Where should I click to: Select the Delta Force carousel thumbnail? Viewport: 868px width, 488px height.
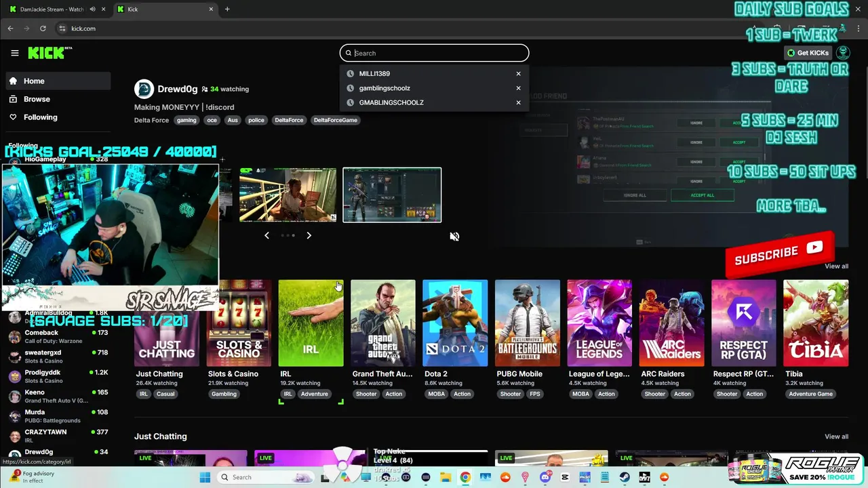392,195
